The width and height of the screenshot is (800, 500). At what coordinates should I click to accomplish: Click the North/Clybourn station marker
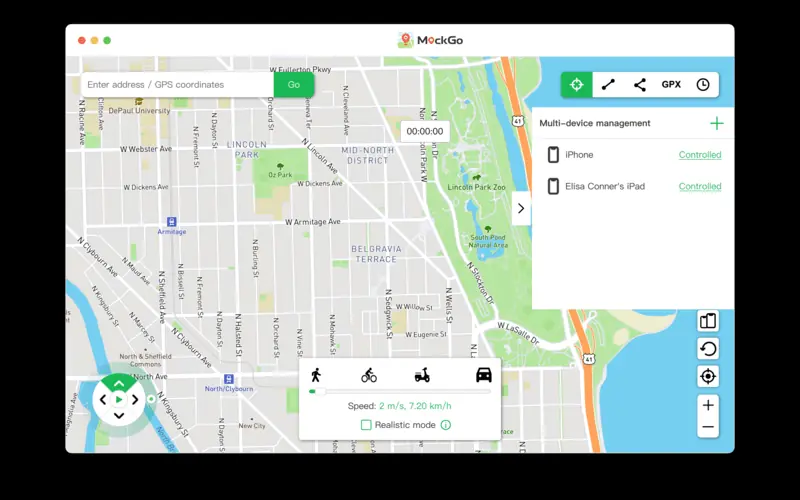pos(229,379)
